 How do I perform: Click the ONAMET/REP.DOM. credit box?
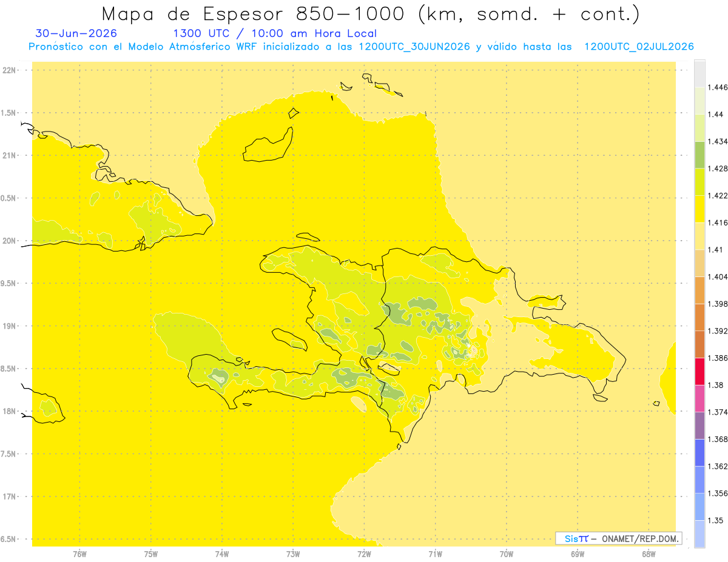point(619,538)
